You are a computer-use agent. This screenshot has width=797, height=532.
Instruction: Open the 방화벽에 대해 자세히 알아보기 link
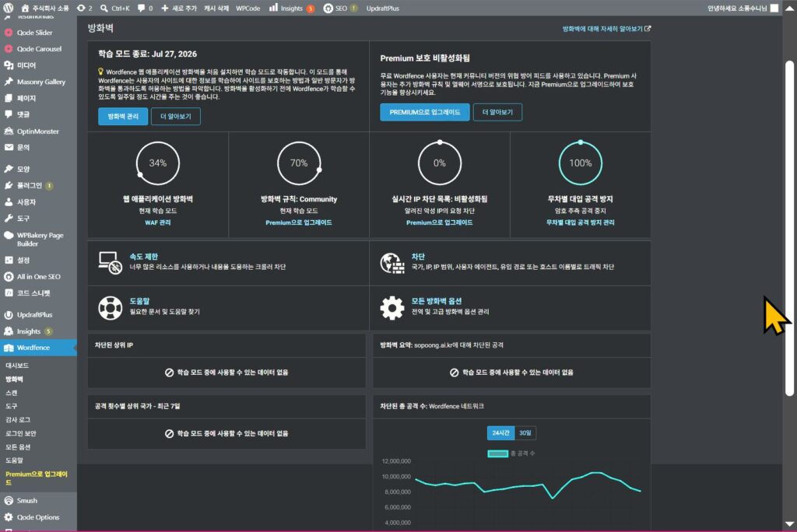pos(606,29)
